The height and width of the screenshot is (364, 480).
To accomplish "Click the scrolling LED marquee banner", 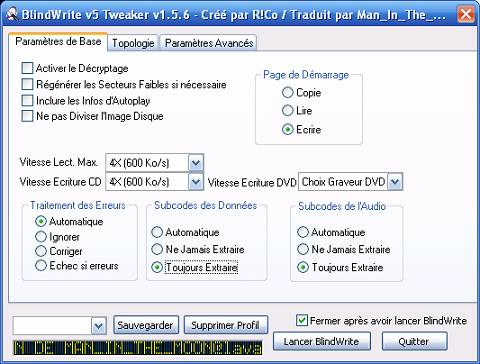I will (x=138, y=348).
